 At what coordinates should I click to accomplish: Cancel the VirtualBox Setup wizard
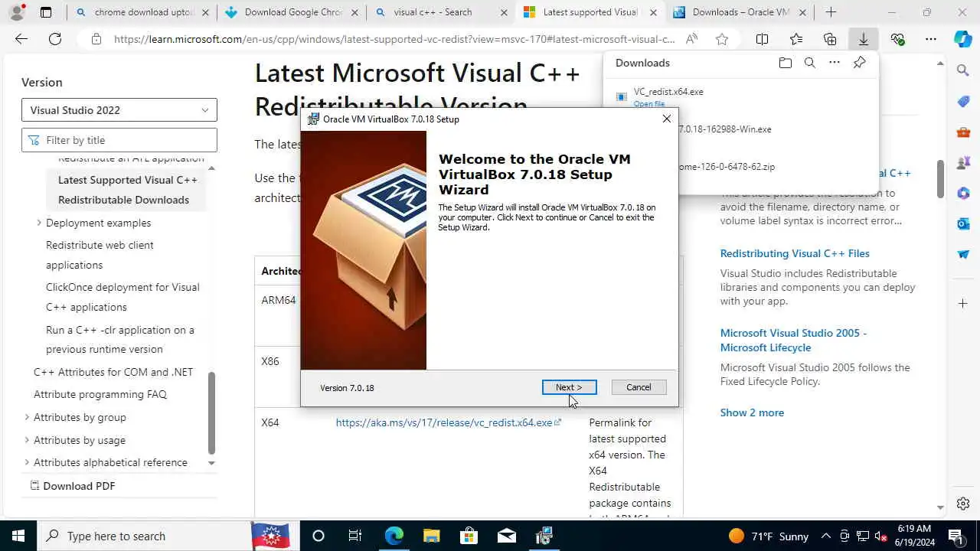coord(639,387)
